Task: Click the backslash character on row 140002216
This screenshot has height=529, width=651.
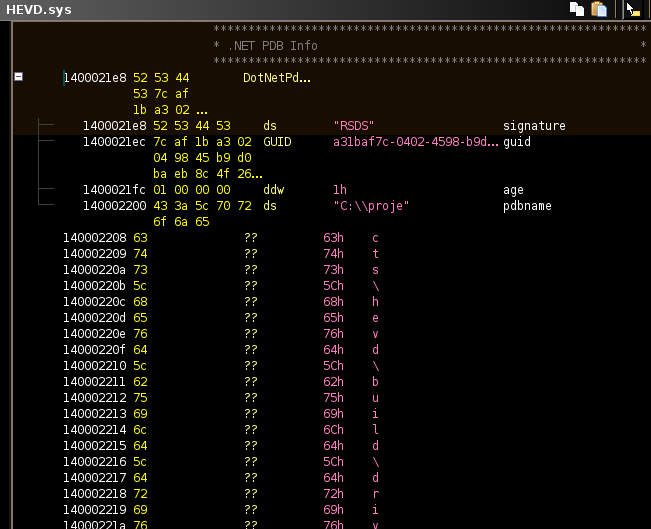Action: click(x=375, y=462)
